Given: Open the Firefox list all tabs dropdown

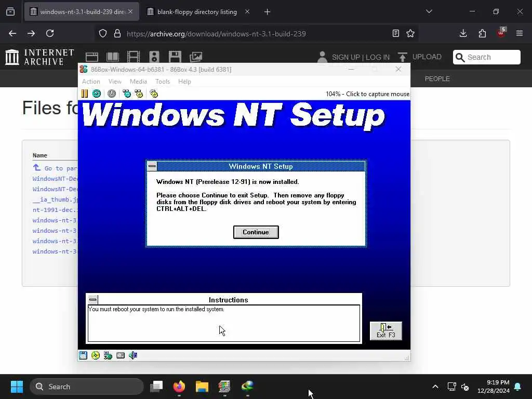Looking at the screenshot, I should 429,11.
